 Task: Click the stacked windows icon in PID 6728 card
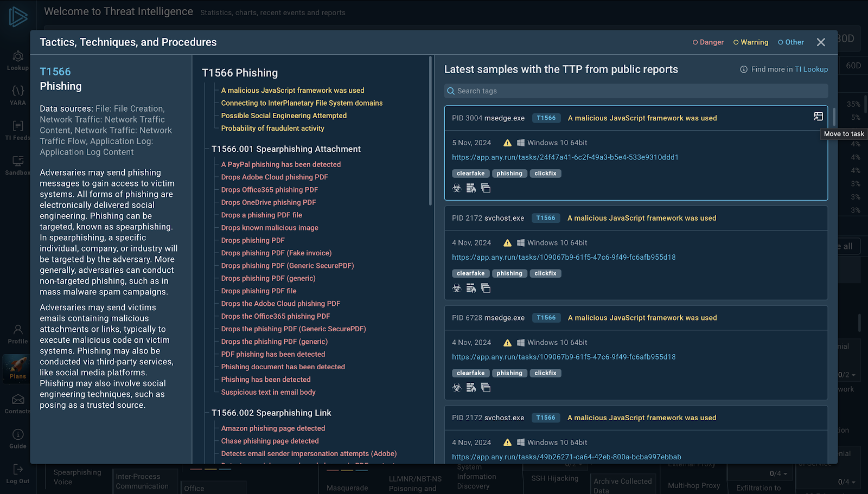(486, 388)
